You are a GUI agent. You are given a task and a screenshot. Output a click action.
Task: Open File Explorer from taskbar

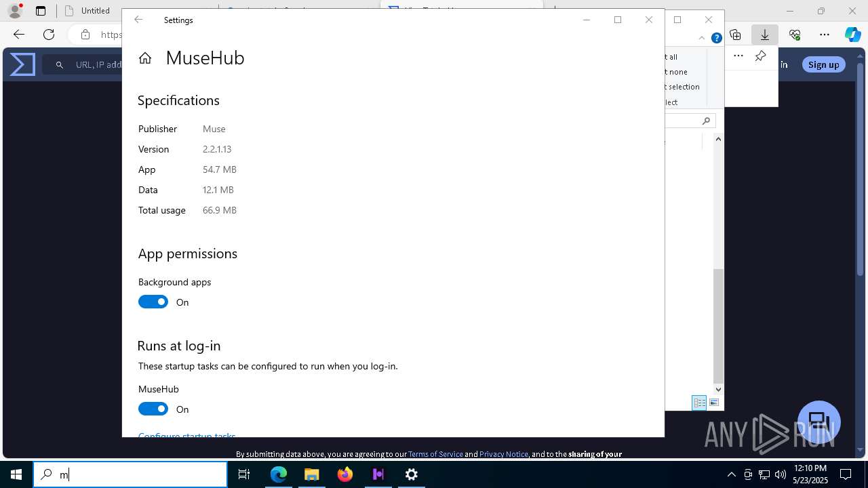pos(311,474)
